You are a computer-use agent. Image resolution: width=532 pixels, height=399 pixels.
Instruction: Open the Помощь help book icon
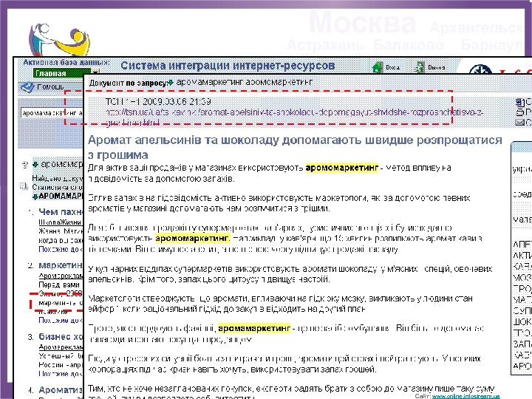[x=27, y=87]
